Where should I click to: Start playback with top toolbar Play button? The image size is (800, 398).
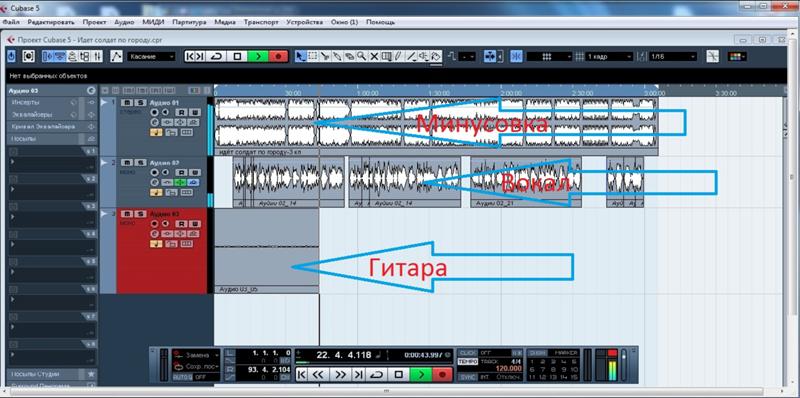tap(258, 56)
